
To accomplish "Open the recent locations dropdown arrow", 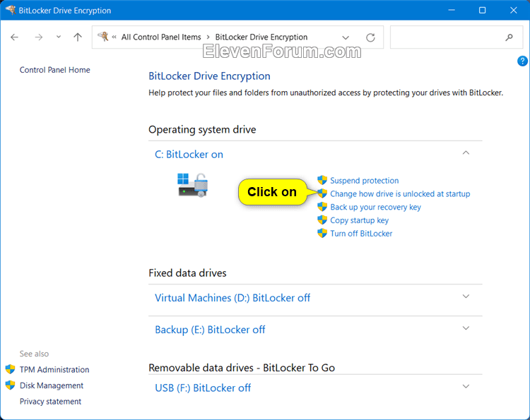I will [x=59, y=37].
